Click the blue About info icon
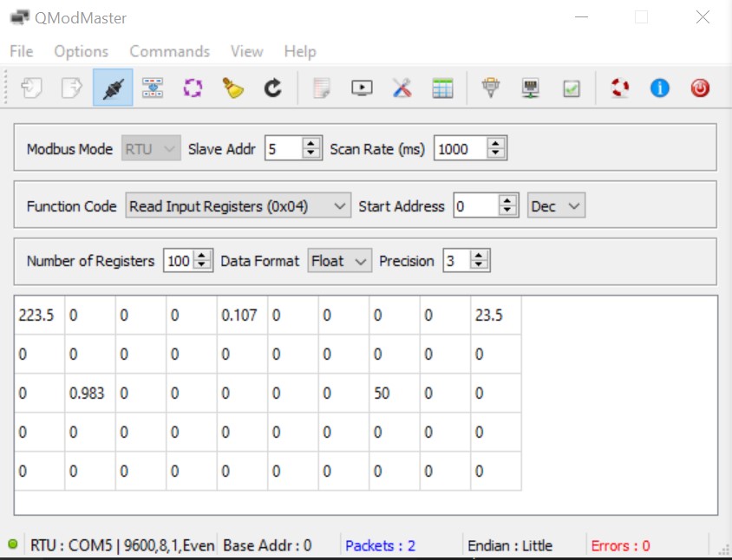The width and height of the screenshot is (732, 560). tap(660, 88)
